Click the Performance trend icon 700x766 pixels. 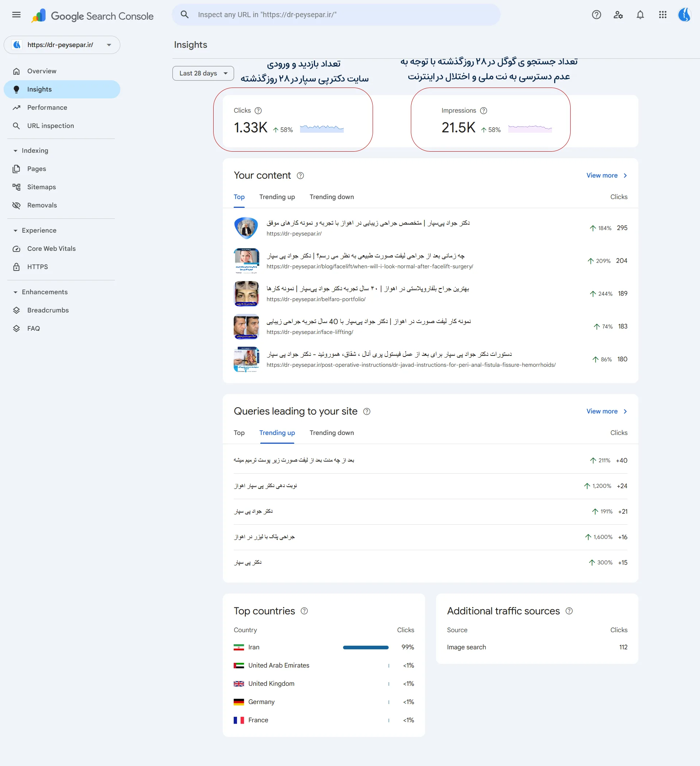click(16, 108)
